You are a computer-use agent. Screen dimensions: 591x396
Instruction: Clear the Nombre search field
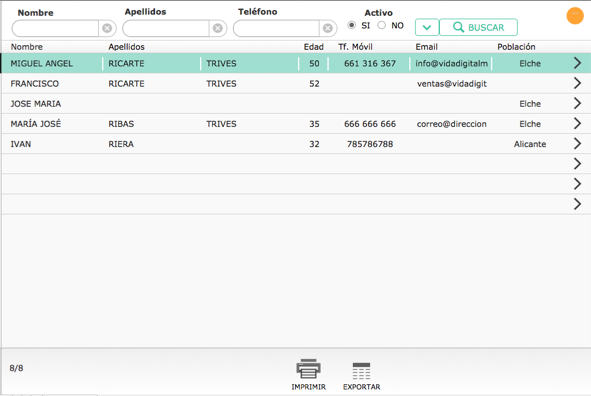pos(107,28)
